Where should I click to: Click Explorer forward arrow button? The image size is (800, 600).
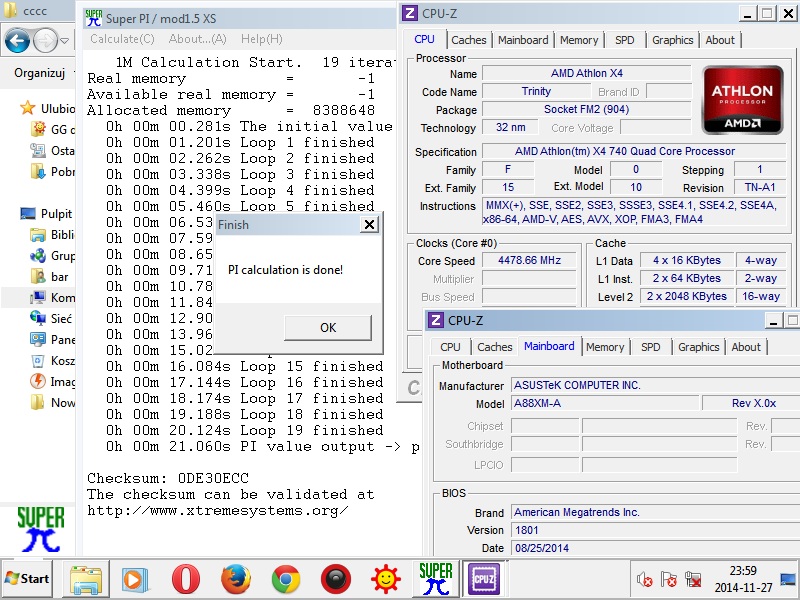point(45,40)
